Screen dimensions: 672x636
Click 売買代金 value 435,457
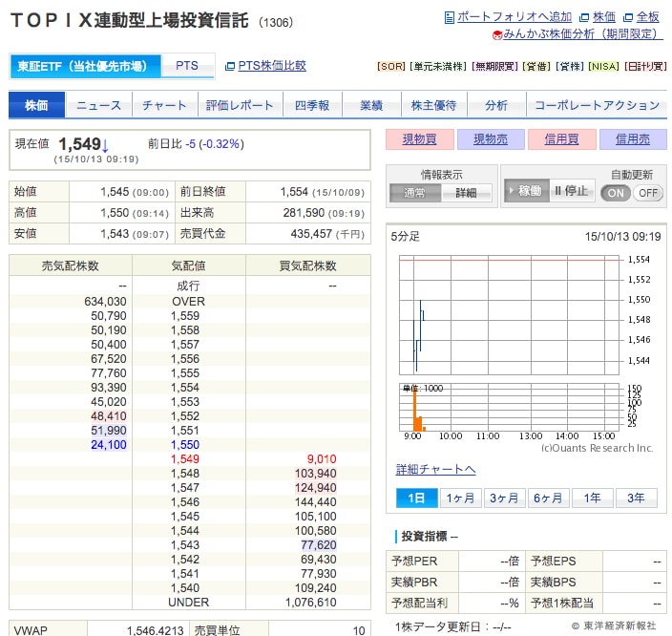311,234
